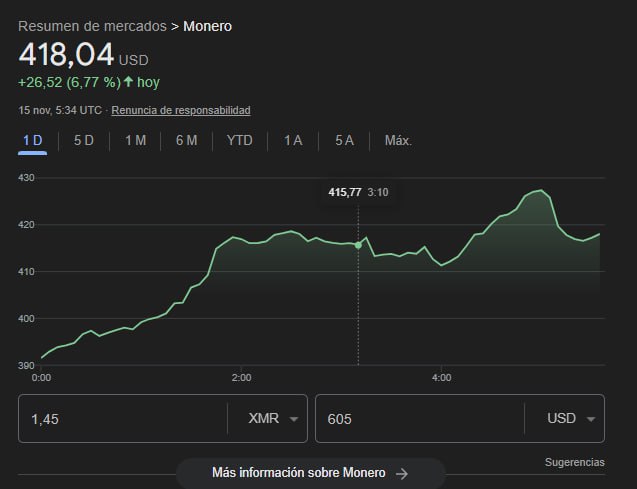637x489 pixels.
Task: Click arrow icon in Más información button
Action: 402,473
